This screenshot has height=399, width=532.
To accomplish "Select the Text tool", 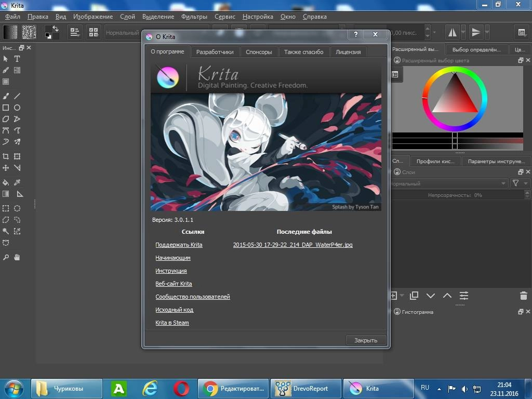I will [17, 59].
